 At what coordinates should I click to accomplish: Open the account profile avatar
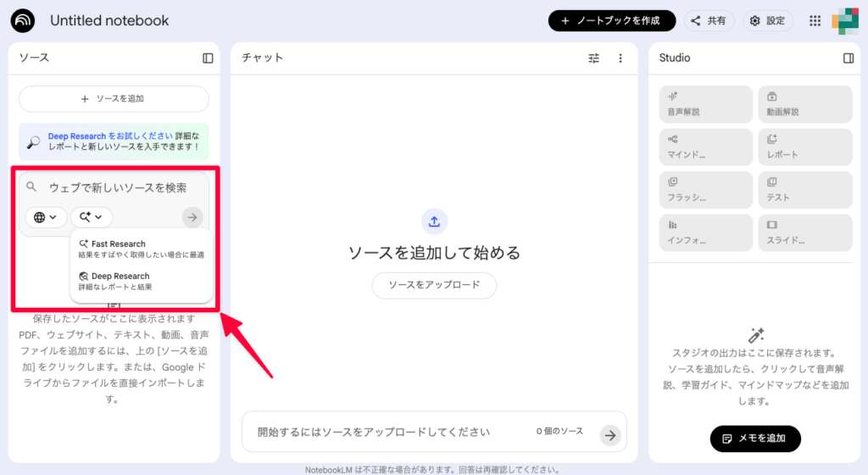[845, 20]
